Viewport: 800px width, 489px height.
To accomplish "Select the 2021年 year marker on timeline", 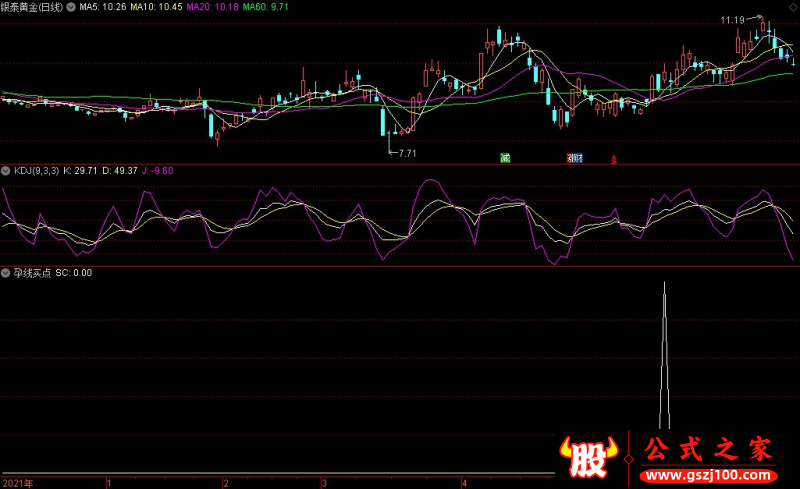I will (x=17, y=483).
